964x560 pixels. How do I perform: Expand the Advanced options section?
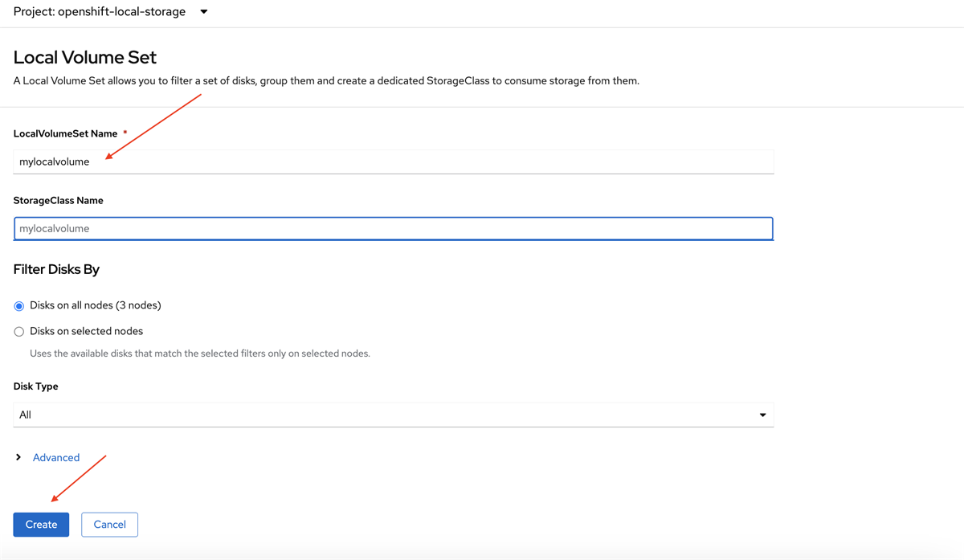click(55, 456)
